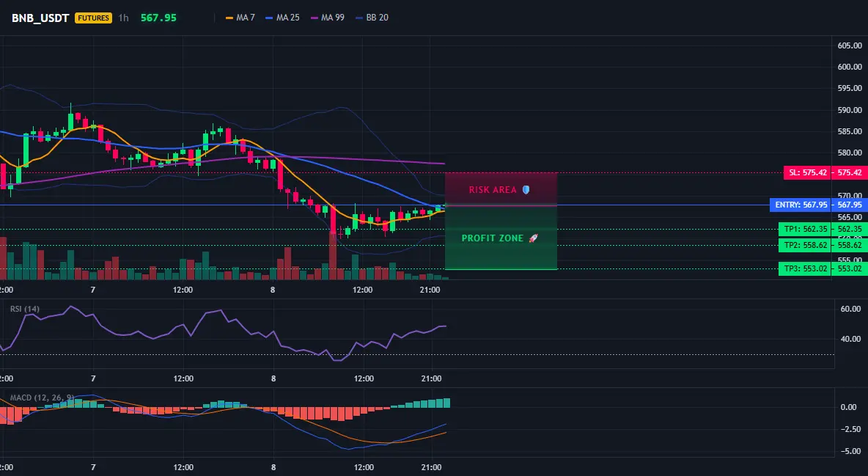The image size is (868, 476).
Task: Click the 590.00 price axis value
Action: click(x=850, y=110)
